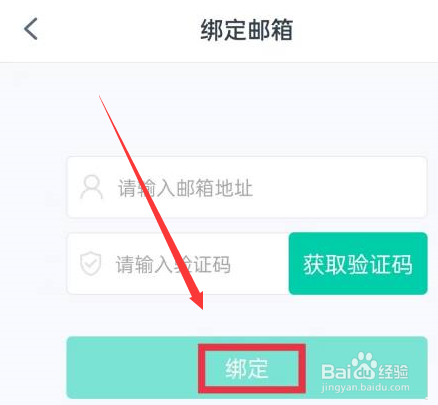This screenshot has width=438, height=405.
Task: Click the Baidu paw print logo
Action: [x=365, y=365]
